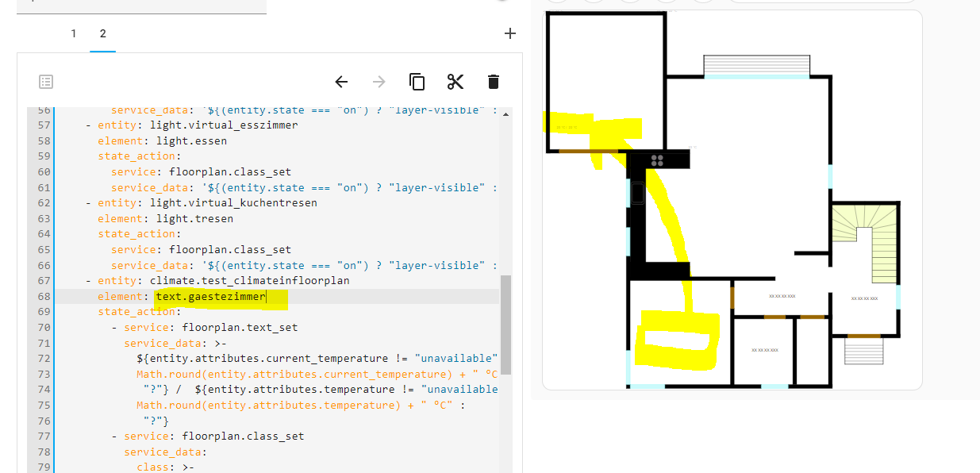Delete using the trash icon

(x=493, y=81)
